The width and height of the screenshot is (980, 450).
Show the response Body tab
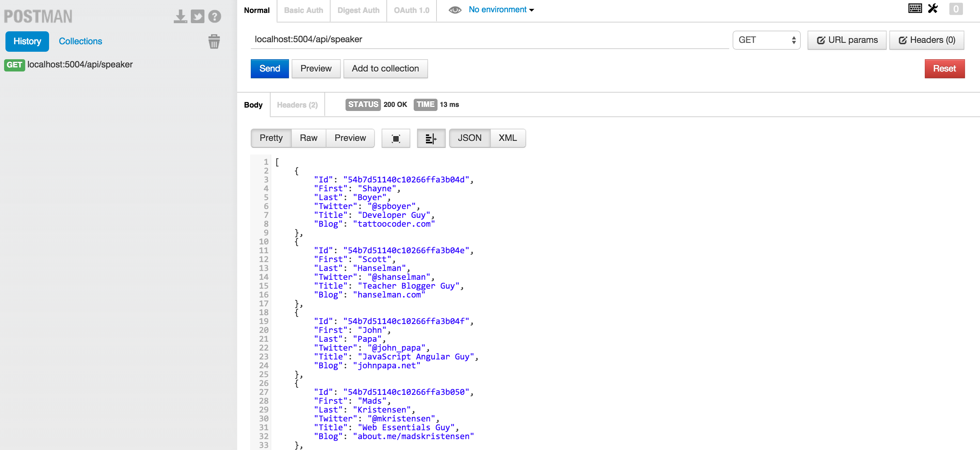point(254,105)
